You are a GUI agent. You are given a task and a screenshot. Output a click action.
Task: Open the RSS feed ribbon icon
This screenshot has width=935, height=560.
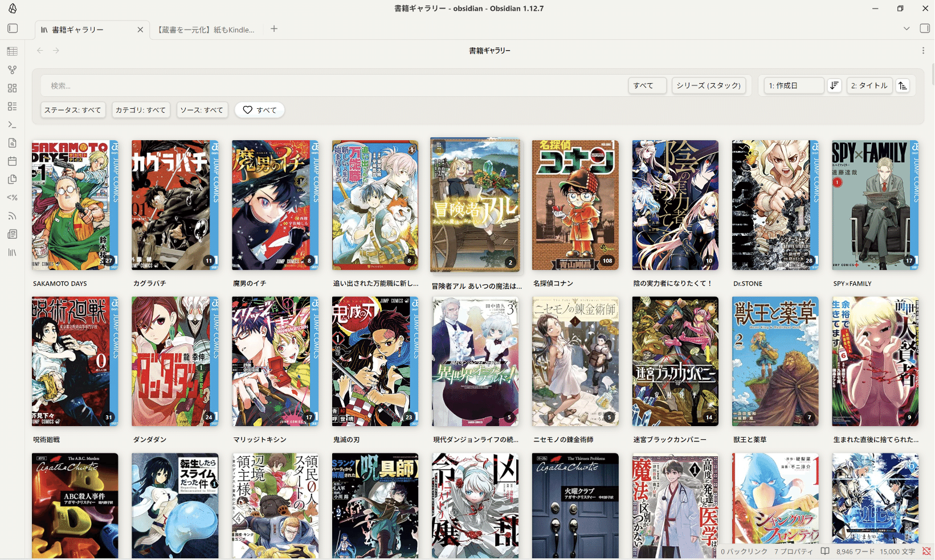tap(12, 216)
